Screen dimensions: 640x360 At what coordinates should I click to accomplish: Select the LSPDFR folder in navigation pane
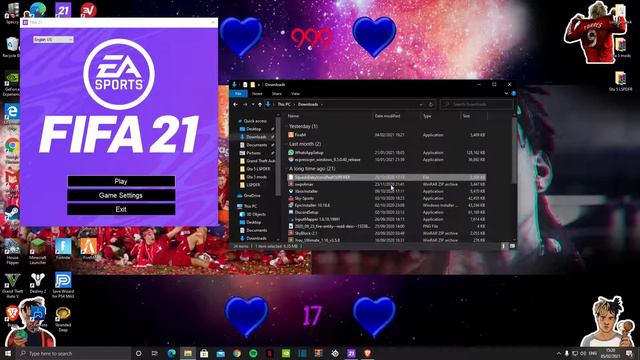click(253, 185)
